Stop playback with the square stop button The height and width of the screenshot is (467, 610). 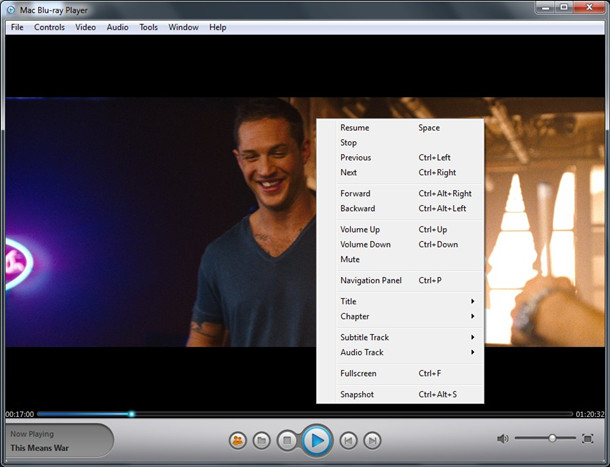287,441
